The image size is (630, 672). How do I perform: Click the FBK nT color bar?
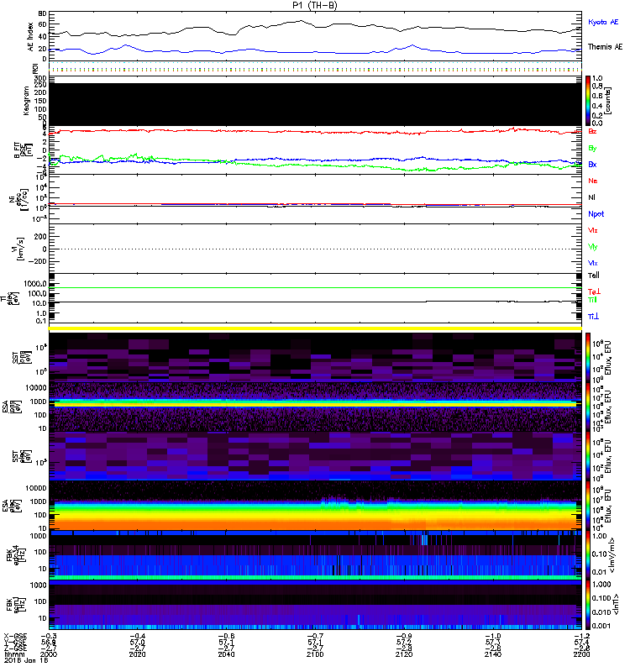coord(588,605)
